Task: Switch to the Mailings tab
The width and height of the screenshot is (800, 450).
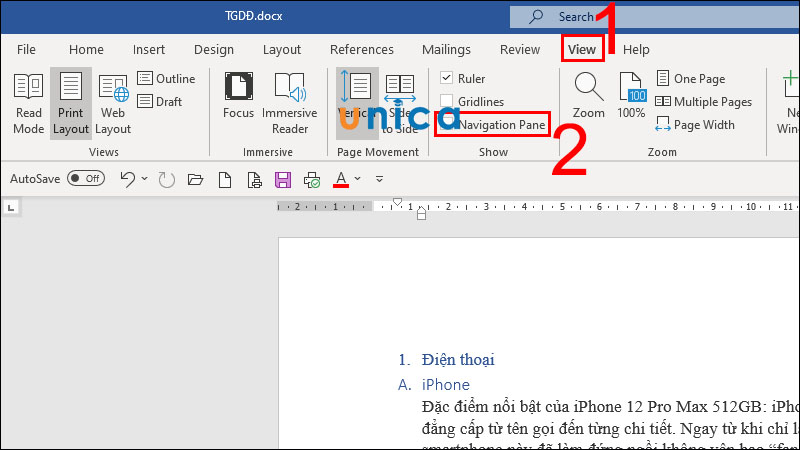Action: (446, 49)
